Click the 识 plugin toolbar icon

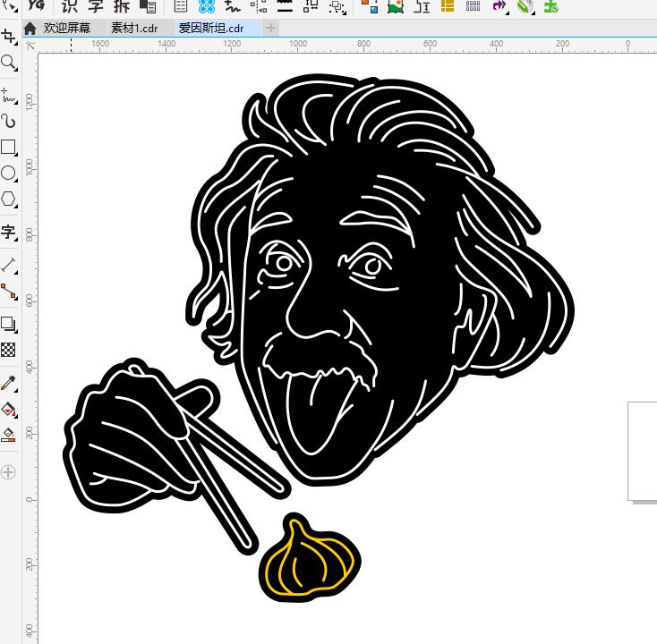(70, 6)
